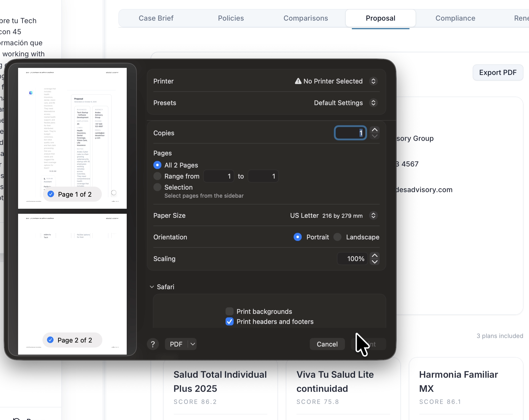This screenshot has height=420, width=529.
Task: Select the Selection pages radio button
Action: pyautogui.click(x=157, y=187)
